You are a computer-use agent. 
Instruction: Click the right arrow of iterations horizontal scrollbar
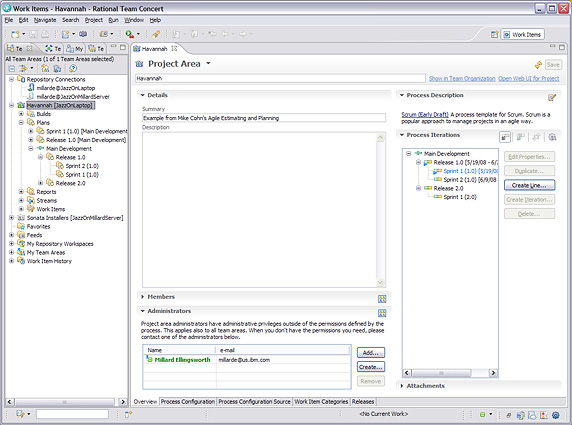point(493,373)
